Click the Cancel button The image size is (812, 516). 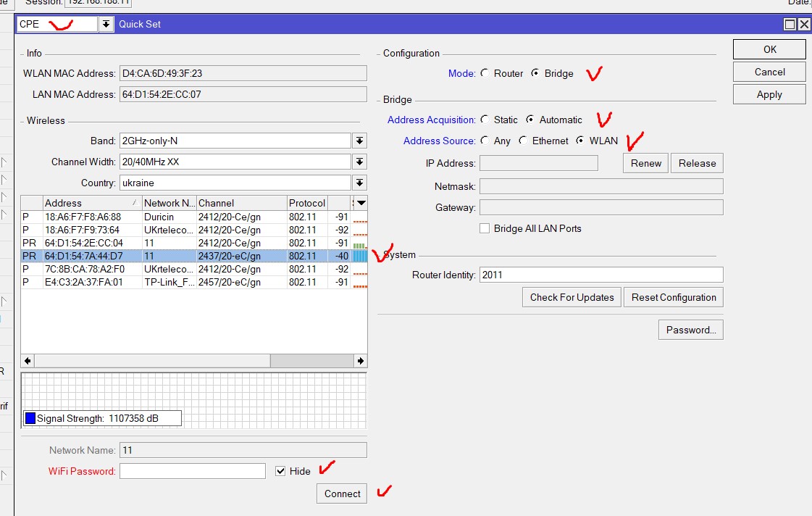click(x=769, y=72)
